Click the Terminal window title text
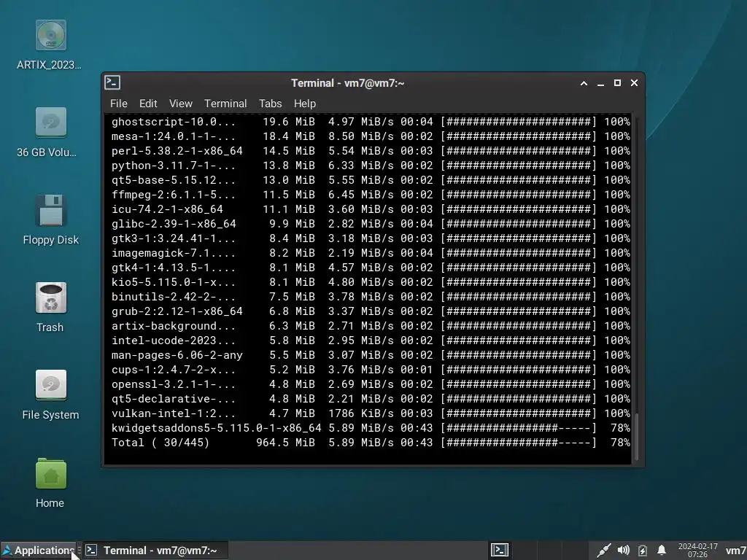This screenshot has height=560, width=747. pos(348,83)
